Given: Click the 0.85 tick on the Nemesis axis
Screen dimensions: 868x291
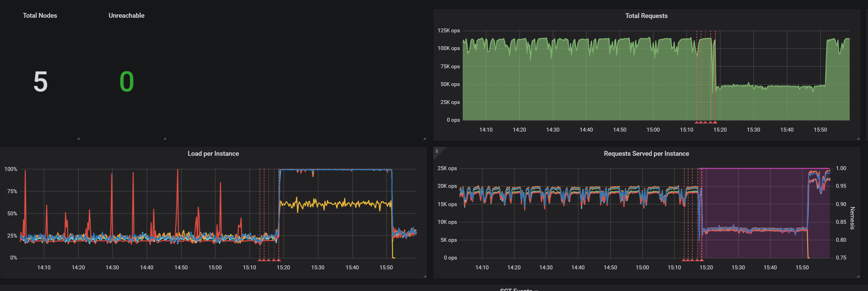Looking at the screenshot, I should coord(842,222).
